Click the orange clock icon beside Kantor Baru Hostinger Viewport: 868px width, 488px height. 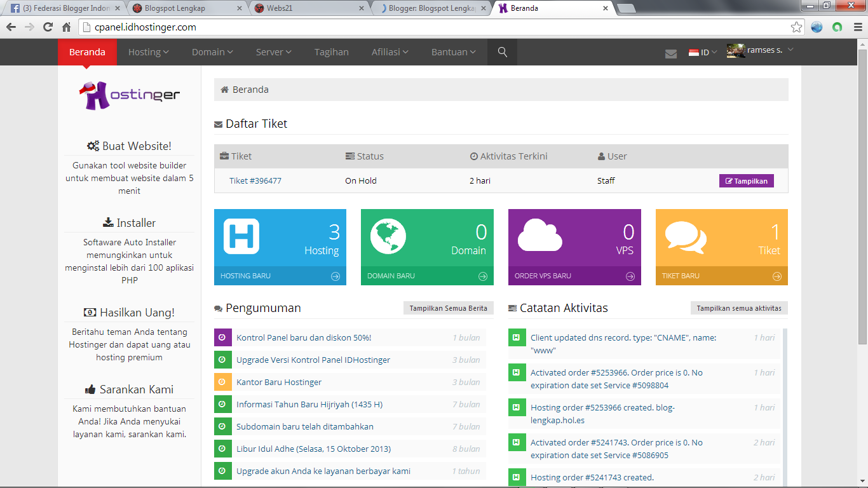[x=222, y=382]
